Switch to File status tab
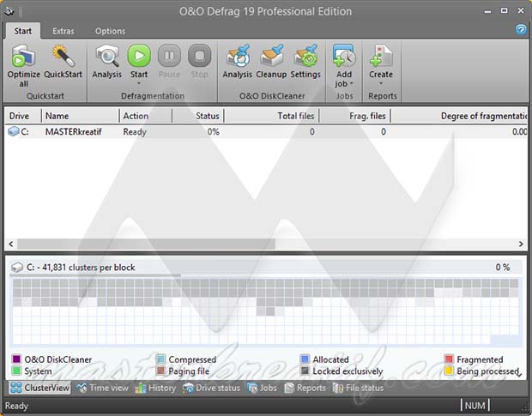This screenshot has width=532, height=416. [x=358, y=388]
